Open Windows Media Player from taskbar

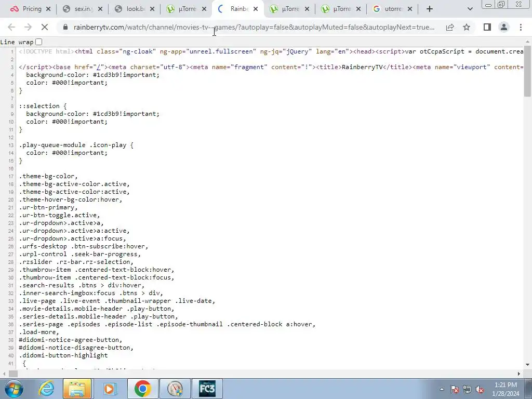(109, 389)
